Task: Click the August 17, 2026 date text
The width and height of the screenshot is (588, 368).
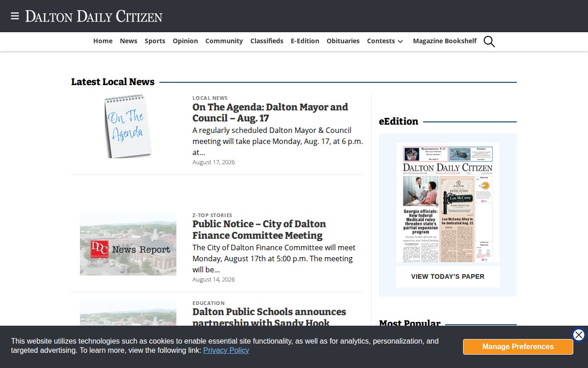Action: tap(214, 162)
